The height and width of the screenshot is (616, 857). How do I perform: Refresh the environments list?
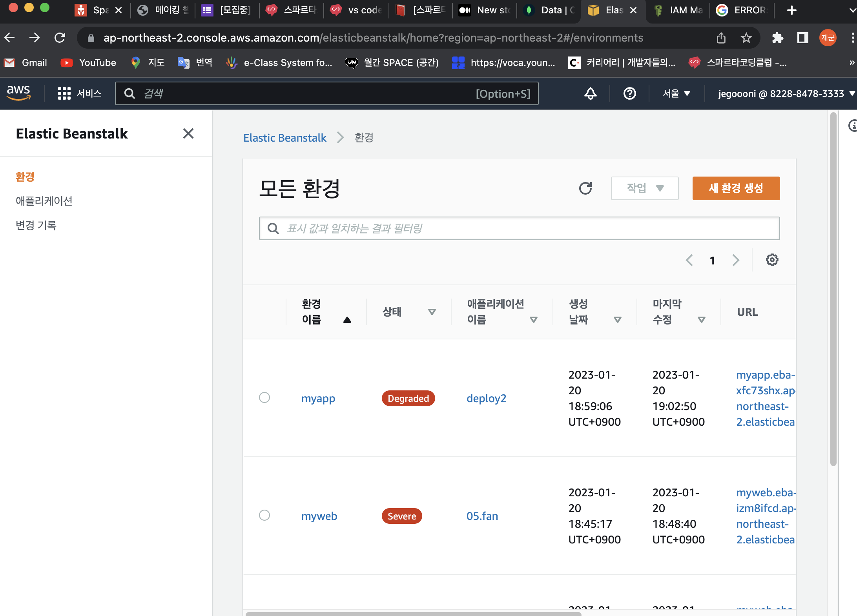tap(585, 188)
